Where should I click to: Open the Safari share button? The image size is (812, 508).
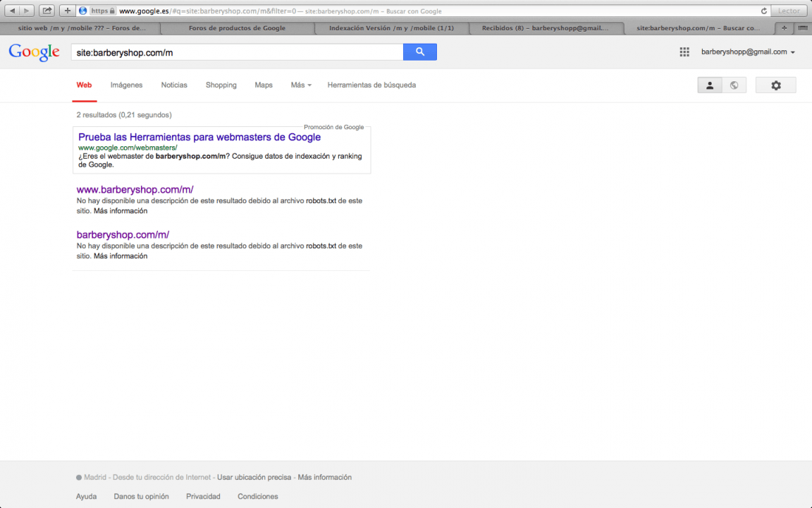tap(47, 10)
